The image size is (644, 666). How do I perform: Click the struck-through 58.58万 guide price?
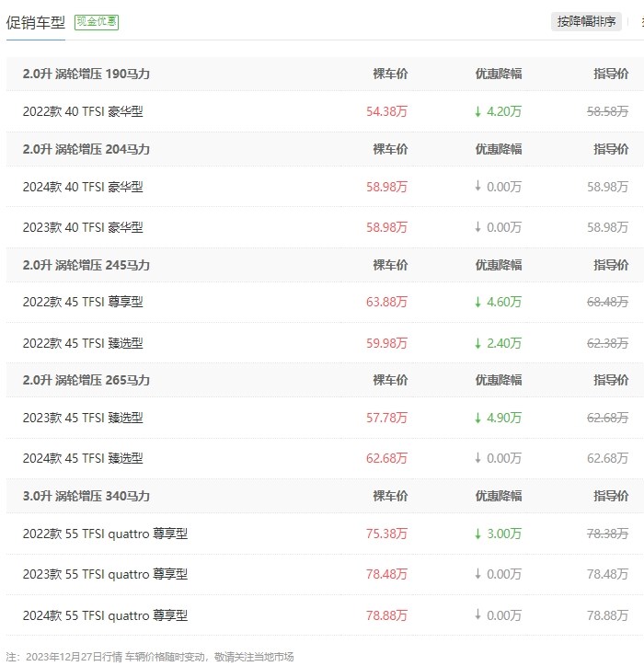[x=607, y=111]
